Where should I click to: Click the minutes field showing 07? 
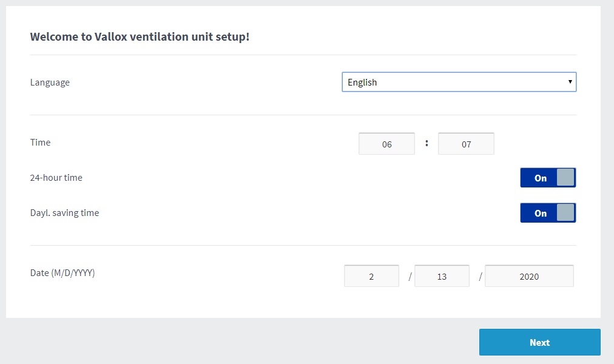point(466,144)
